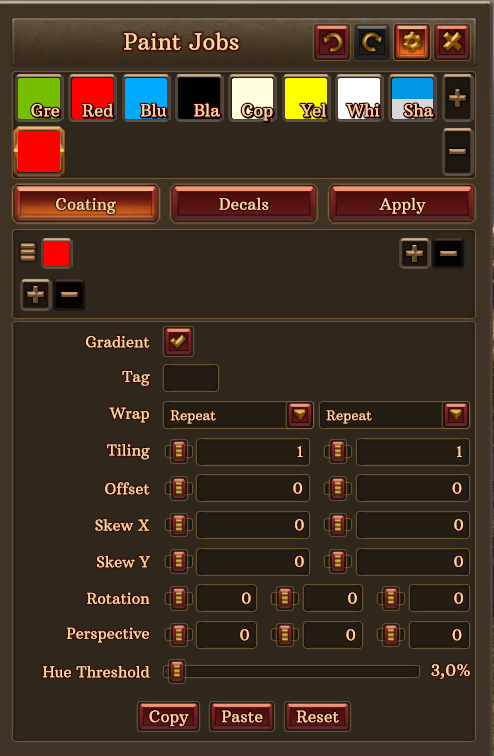Add a color with plus icon beside the red layer
The width and height of the screenshot is (494, 756).
[414, 253]
